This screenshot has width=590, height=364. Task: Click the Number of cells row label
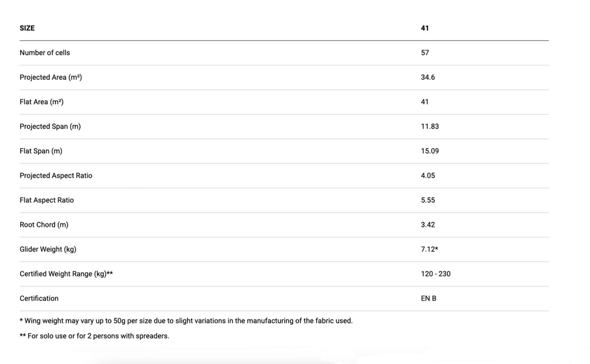(x=45, y=53)
